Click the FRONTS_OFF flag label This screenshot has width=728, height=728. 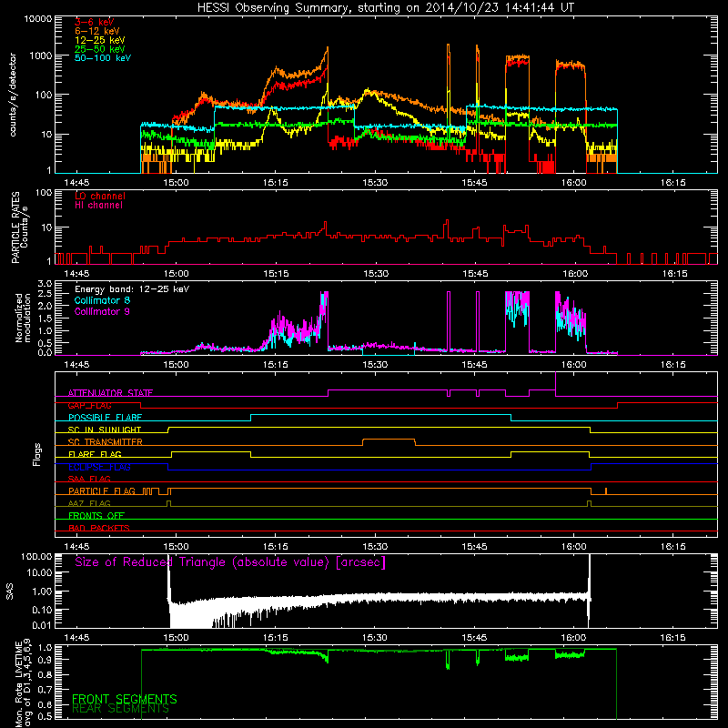(96, 516)
